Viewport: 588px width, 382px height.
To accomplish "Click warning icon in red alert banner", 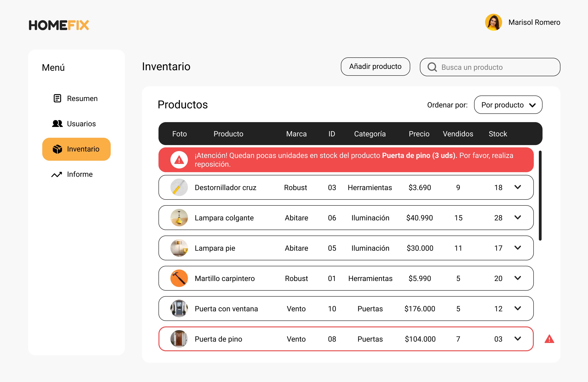I will (x=179, y=160).
